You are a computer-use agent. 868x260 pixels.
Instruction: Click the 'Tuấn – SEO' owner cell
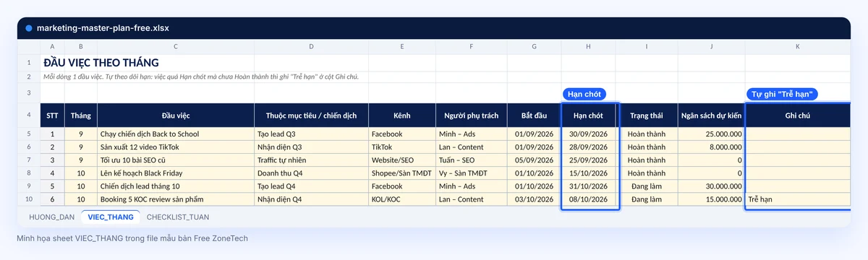coord(471,160)
